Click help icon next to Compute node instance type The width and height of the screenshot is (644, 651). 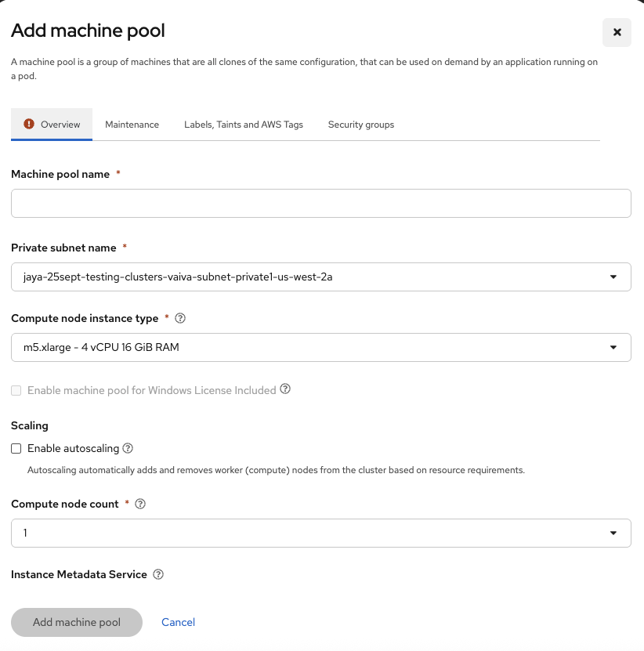tap(180, 319)
